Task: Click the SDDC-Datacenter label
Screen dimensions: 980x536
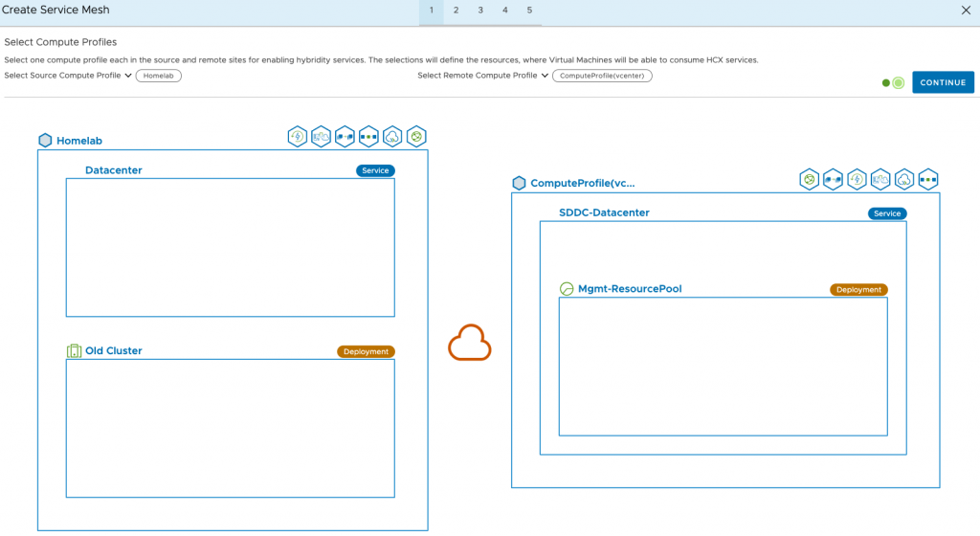Action: [x=604, y=212]
